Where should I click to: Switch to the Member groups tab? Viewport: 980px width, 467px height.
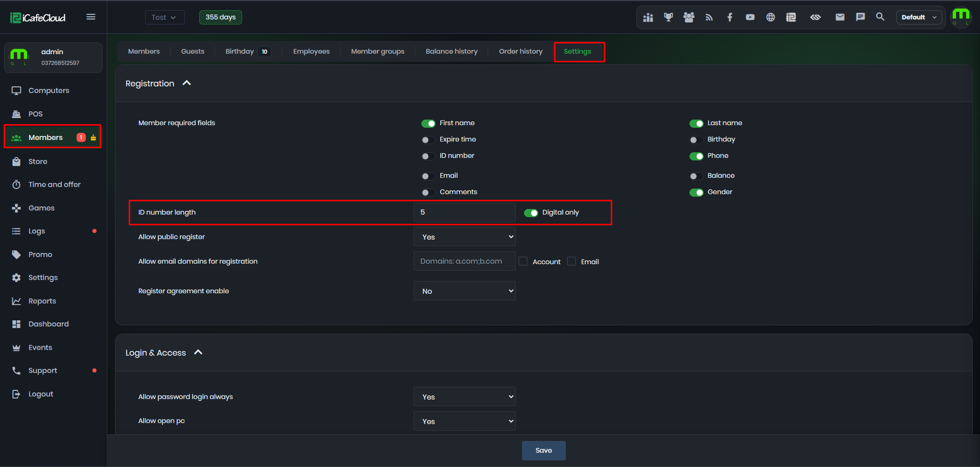(378, 52)
